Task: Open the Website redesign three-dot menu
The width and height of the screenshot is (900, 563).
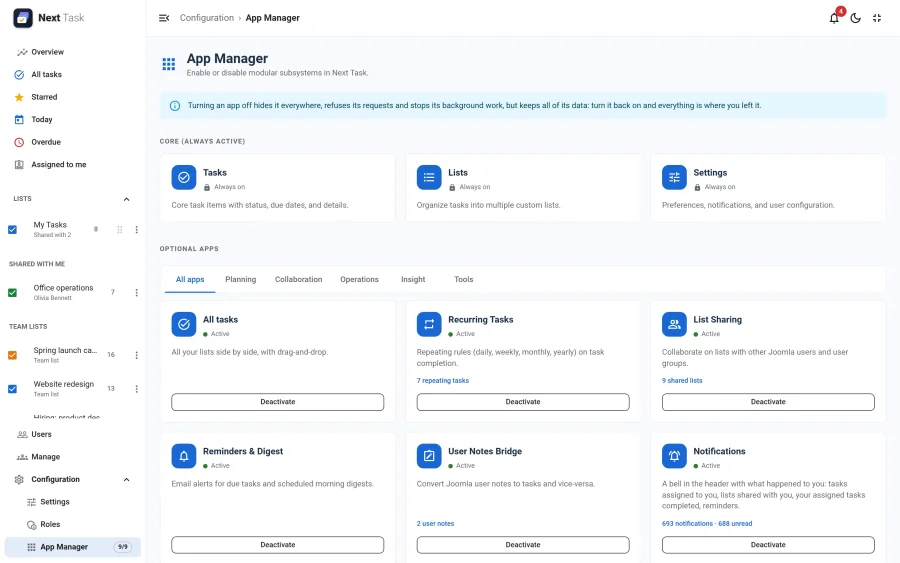Action: click(137, 389)
